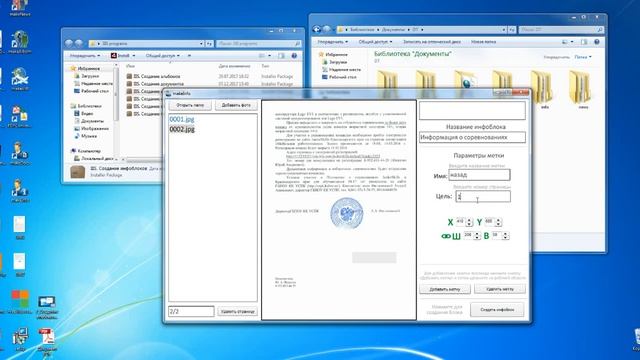The image size is (640, 360).
Task: Select Библиотеки in left Explorer tree
Action: (x=85, y=106)
